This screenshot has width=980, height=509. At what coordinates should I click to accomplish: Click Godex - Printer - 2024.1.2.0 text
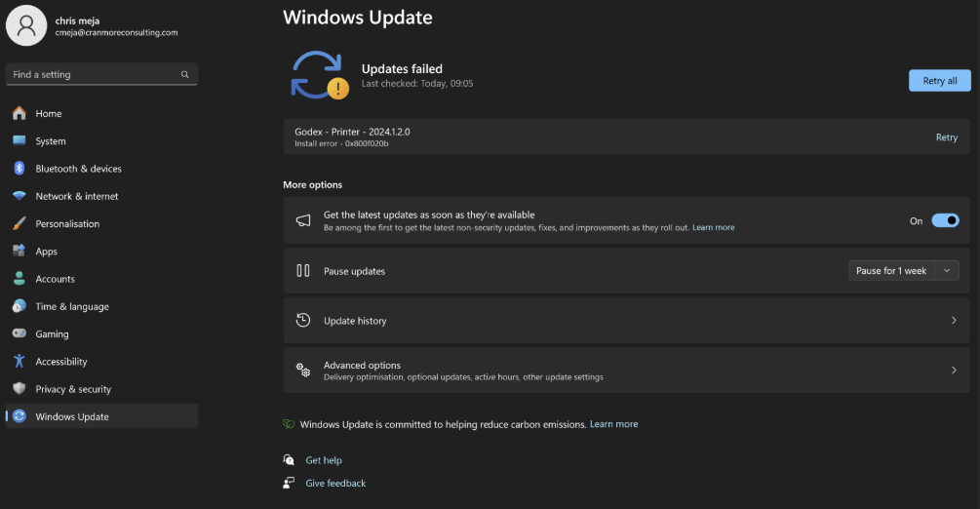coord(352,132)
